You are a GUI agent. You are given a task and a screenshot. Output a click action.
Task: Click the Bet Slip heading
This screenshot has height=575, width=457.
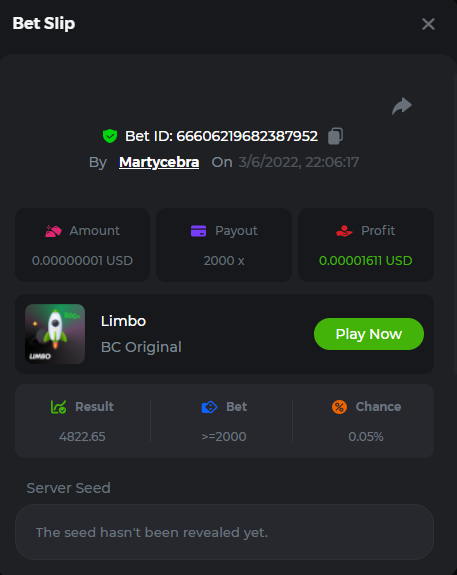(x=44, y=23)
